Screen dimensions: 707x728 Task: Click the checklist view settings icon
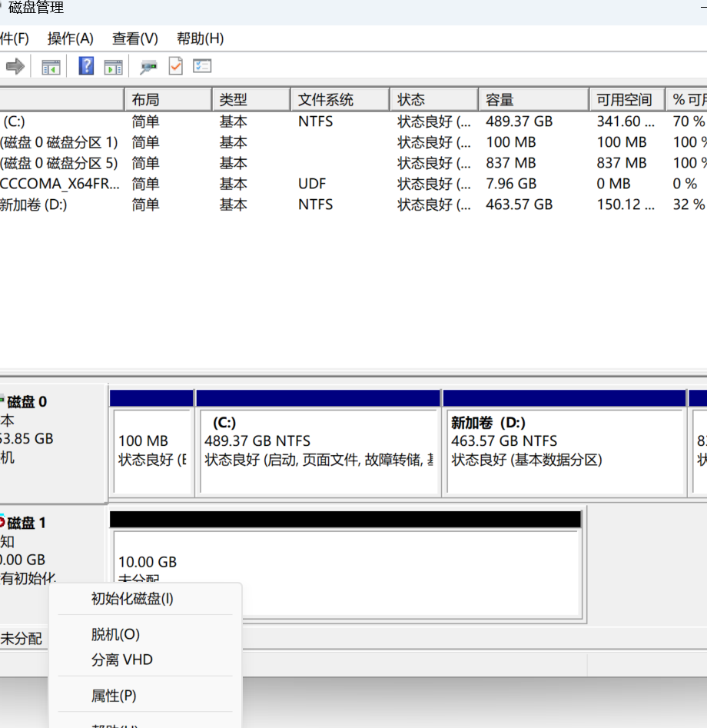coord(202,67)
